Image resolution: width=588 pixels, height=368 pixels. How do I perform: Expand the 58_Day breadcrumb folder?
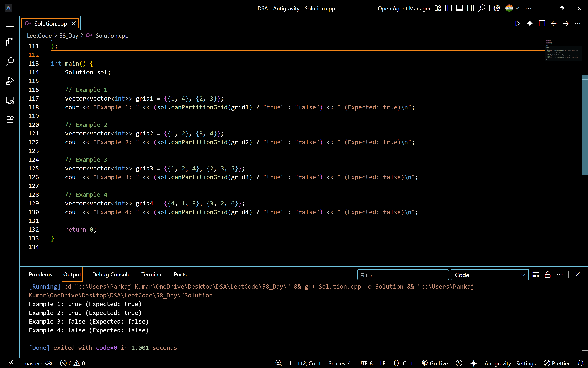point(69,36)
